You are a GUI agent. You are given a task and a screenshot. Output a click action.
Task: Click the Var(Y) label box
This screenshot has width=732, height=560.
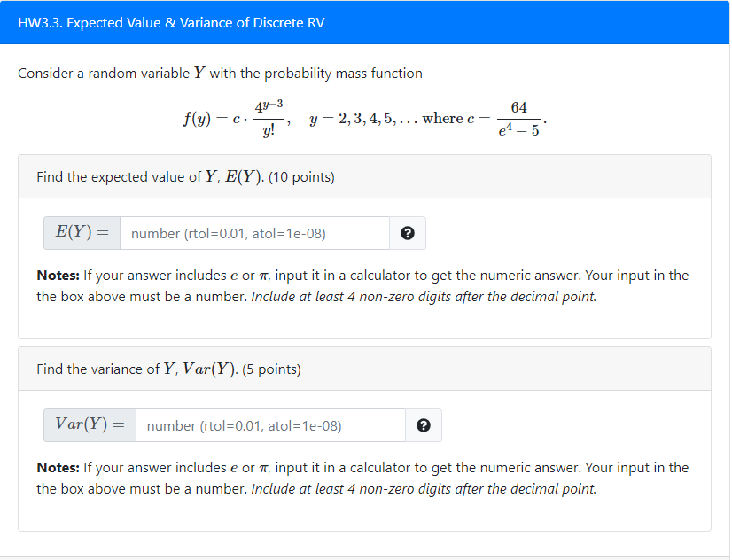pos(89,425)
